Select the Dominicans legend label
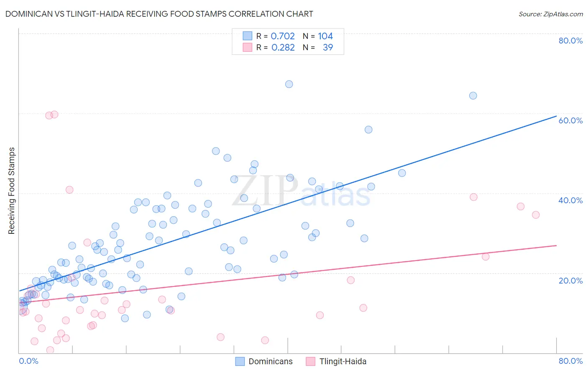The width and height of the screenshot is (588, 373). (271, 361)
